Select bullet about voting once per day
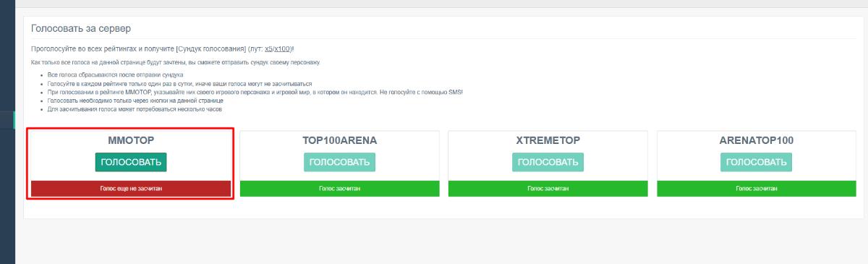Viewport: 868px width, 264px height. [x=179, y=84]
